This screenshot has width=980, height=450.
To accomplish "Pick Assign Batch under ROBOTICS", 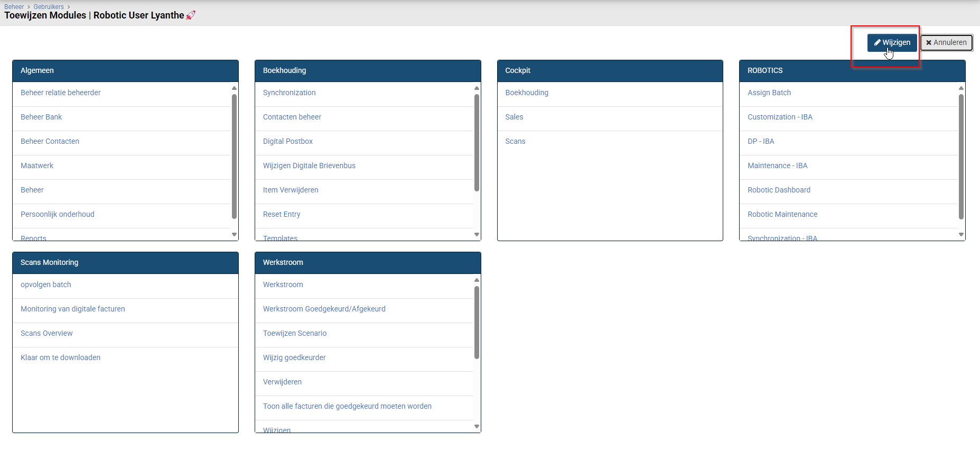I will (769, 93).
